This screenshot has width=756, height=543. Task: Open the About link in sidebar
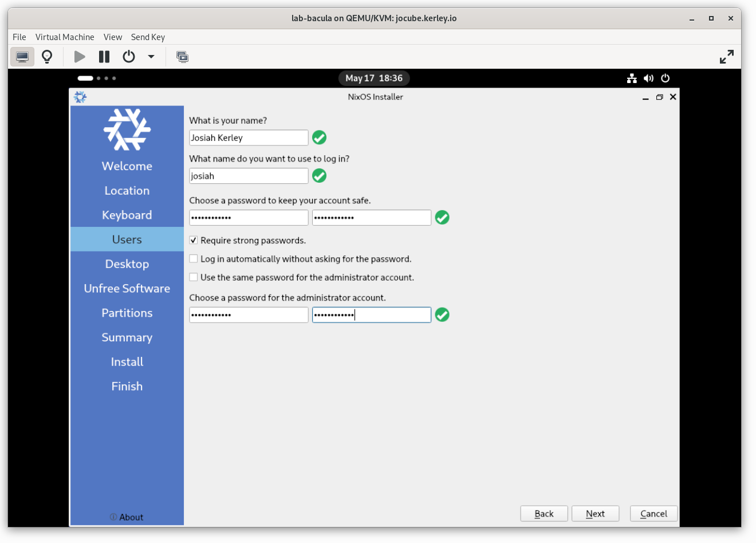pos(127,517)
